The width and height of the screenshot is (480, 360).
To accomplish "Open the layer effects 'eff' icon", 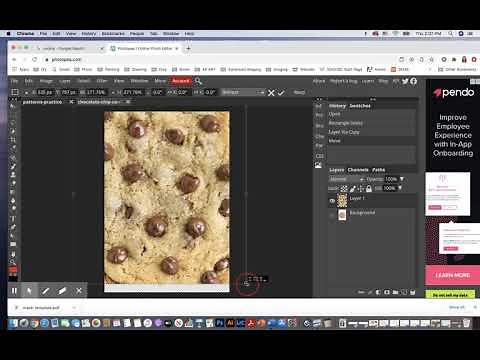I will tap(370, 292).
